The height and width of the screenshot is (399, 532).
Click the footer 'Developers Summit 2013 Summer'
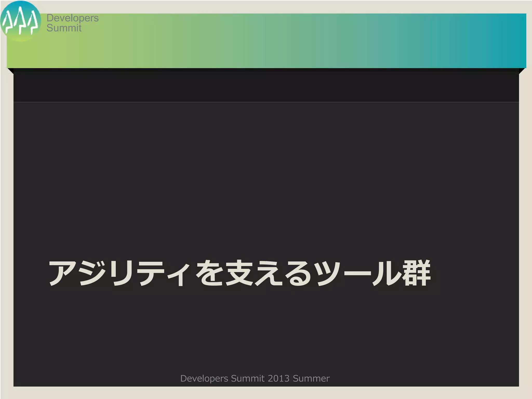pyautogui.click(x=255, y=378)
